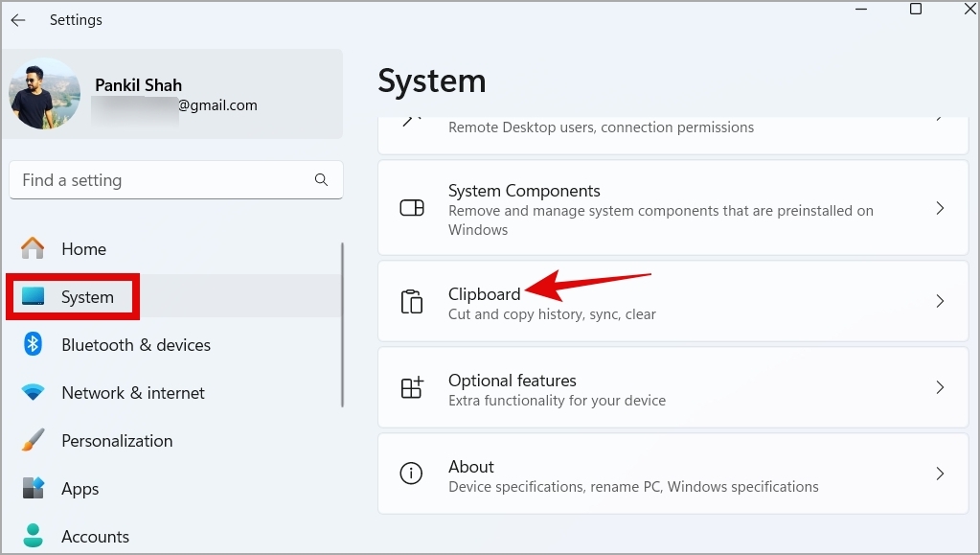980x555 pixels.
Task: Click 'Device specifications, rename PC' description
Action: click(x=633, y=487)
